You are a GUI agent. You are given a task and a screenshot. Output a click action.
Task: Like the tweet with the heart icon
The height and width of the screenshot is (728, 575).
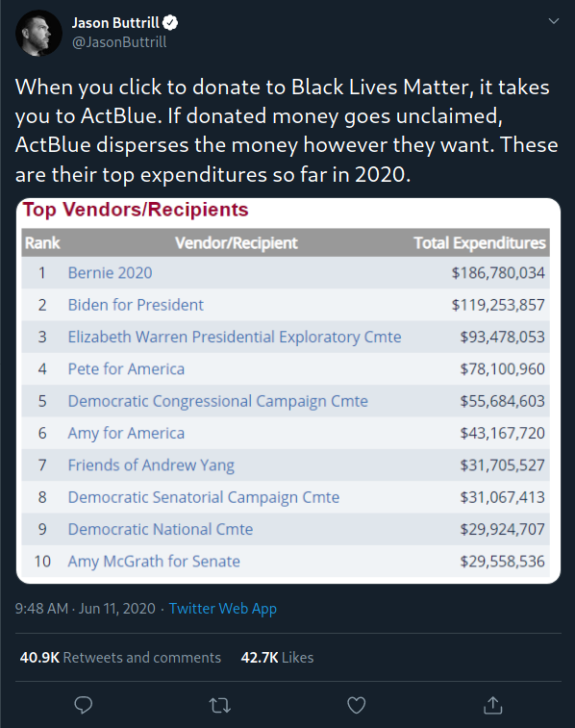(357, 705)
